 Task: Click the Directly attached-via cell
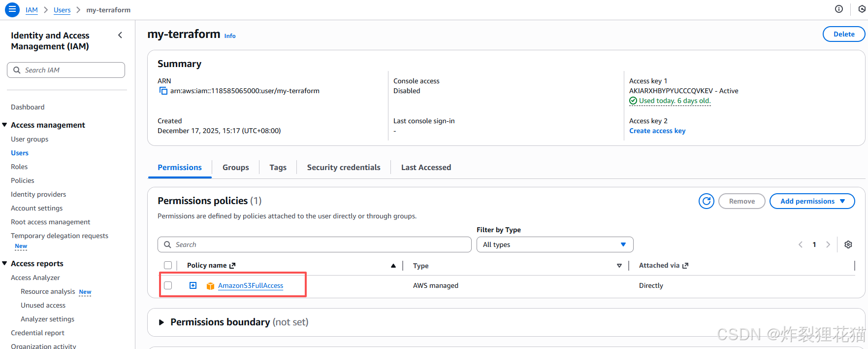coord(651,285)
